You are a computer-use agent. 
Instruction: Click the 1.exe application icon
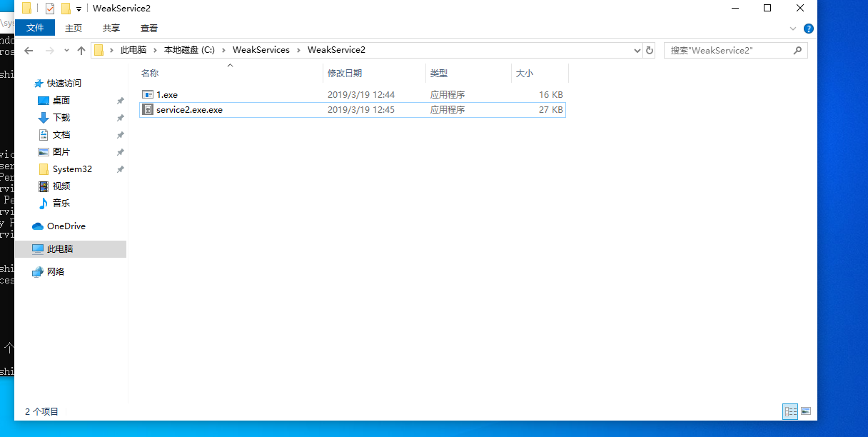[148, 94]
